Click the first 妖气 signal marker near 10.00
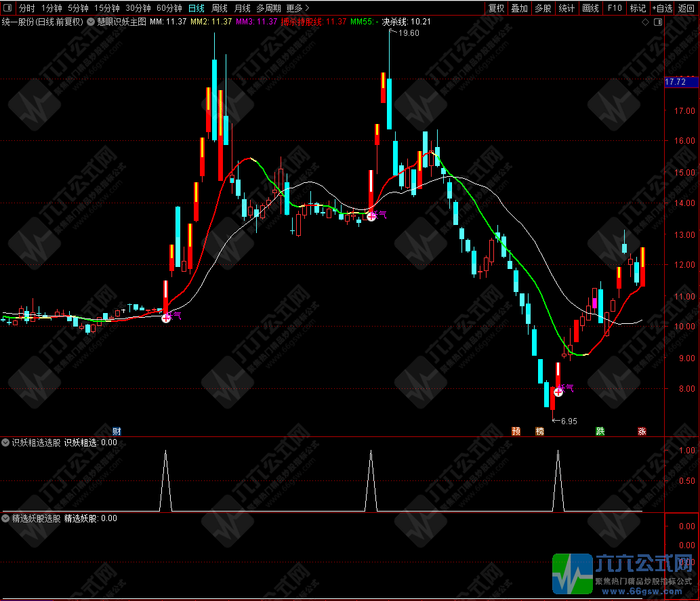 click(172, 316)
